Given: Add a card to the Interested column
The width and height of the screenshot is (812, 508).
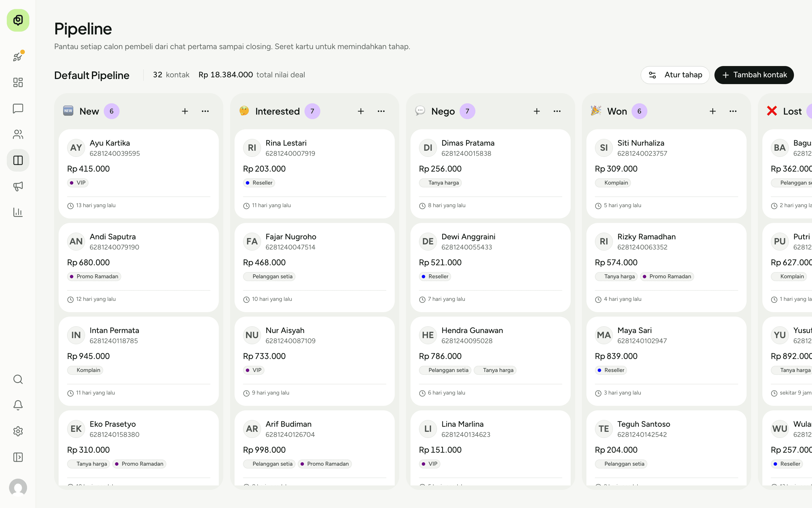Looking at the screenshot, I should pyautogui.click(x=361, y=111).
